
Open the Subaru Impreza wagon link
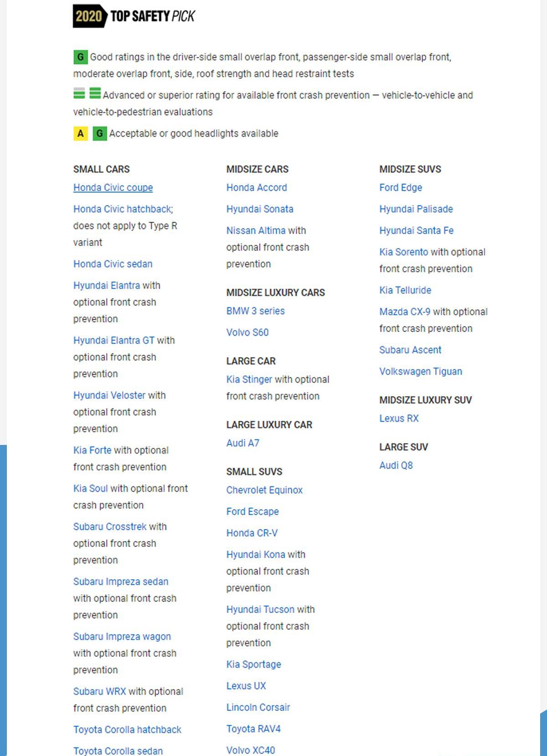[x=122, y=636]
